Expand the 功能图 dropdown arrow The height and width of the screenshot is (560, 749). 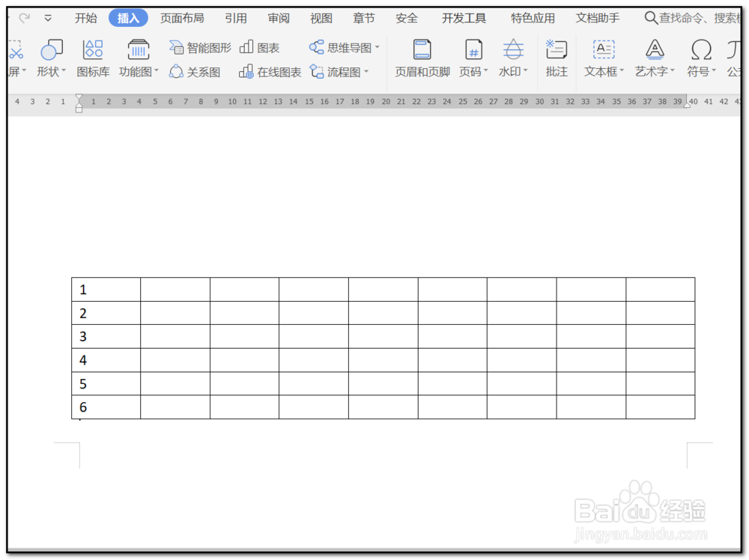(x=157, y=70)
